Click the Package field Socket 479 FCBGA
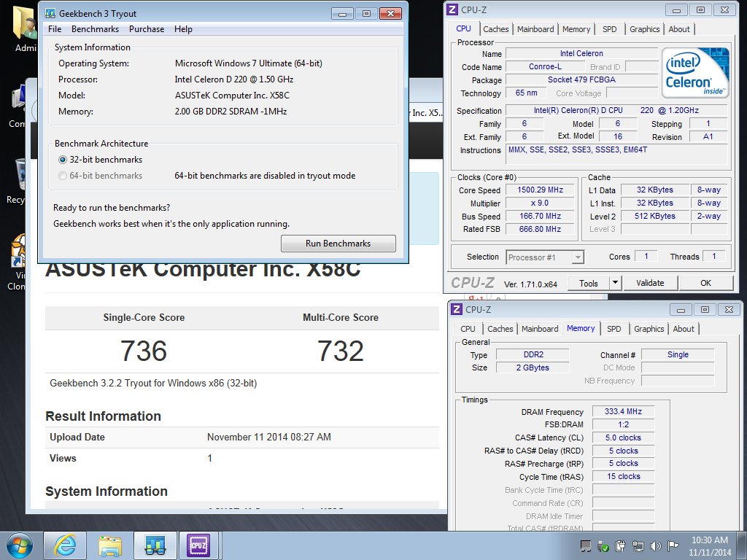 tap(581, 79)
